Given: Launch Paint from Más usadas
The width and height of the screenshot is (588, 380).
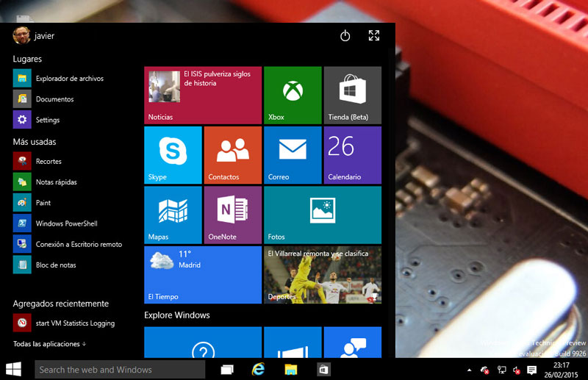Looking at the screenshot, I should pyautogui.click(x=32, y=203).
